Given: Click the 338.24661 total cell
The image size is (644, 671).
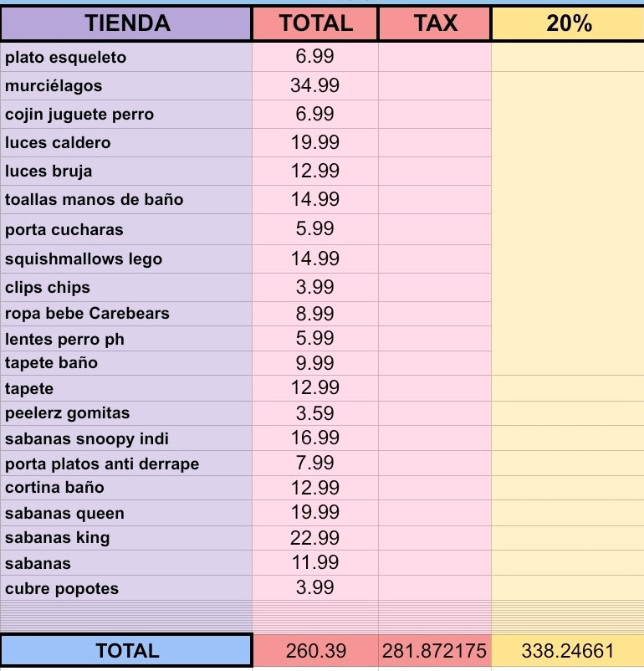Looking at the screenshot, I should [x=568, y=650].
